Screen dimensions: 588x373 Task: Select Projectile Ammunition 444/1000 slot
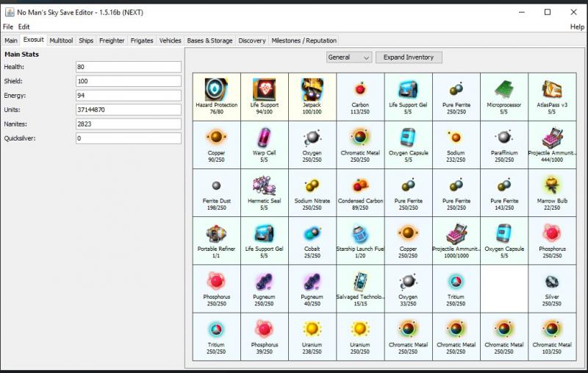click(553, 145)
